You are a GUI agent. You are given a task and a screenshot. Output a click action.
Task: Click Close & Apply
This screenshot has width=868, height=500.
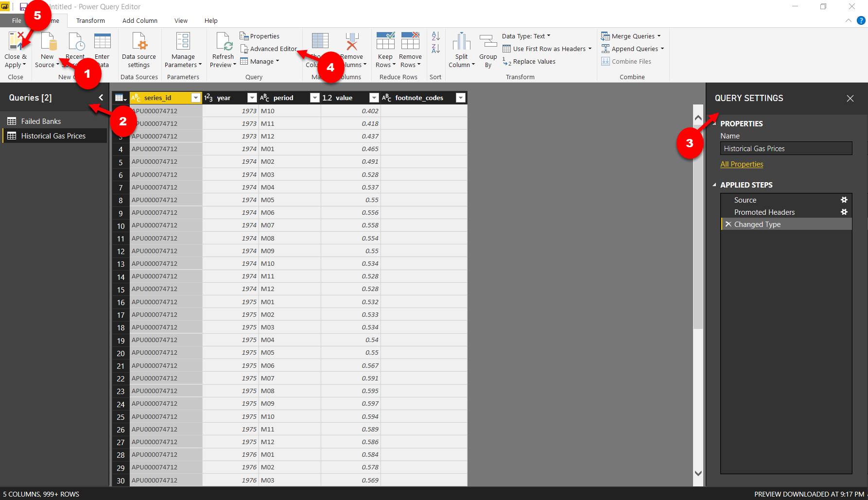(x=15, y=49)
